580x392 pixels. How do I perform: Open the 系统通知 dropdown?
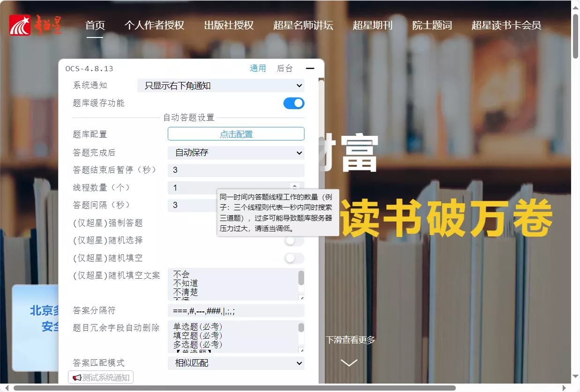pos(221,86)
